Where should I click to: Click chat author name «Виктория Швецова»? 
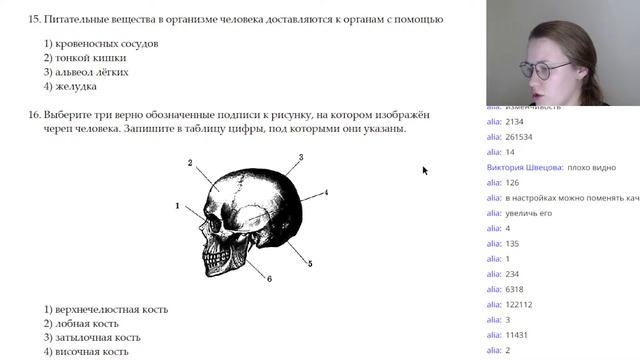(525, 167)
